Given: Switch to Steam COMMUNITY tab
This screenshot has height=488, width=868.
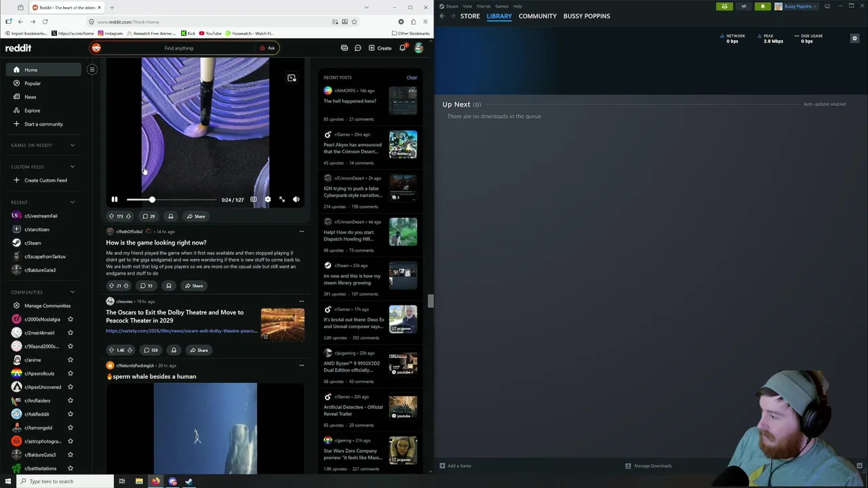Looking at the screenshot, I should pyautogui.click(x=537, y=16).
